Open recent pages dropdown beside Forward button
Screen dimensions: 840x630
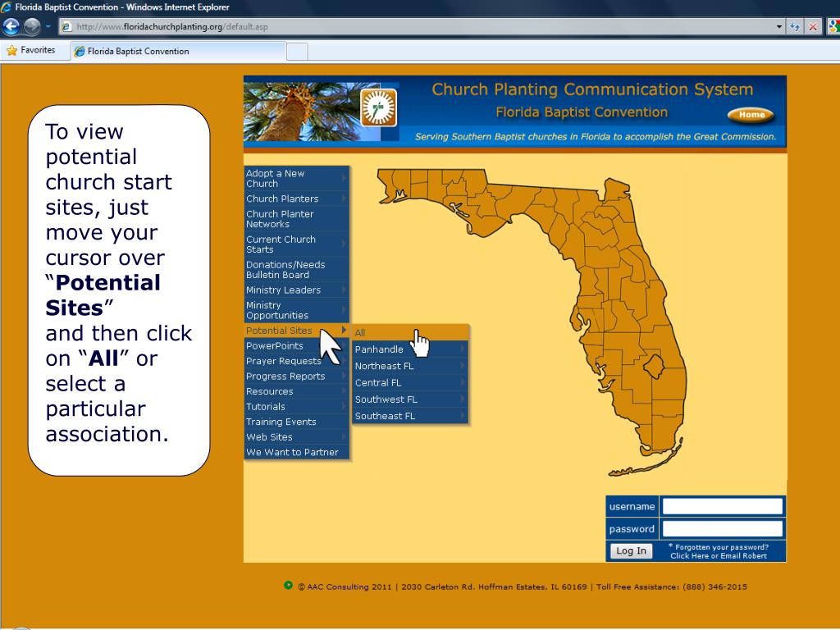(x=48, y=26)
